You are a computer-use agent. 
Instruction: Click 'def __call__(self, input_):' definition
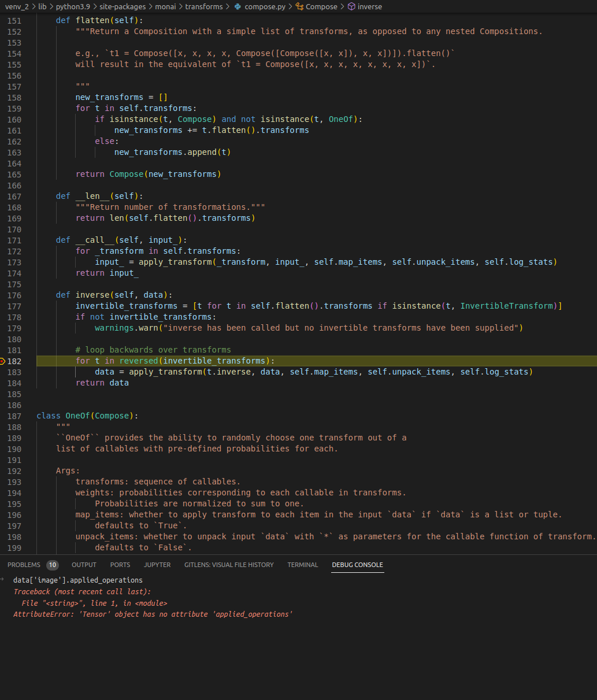121,240
